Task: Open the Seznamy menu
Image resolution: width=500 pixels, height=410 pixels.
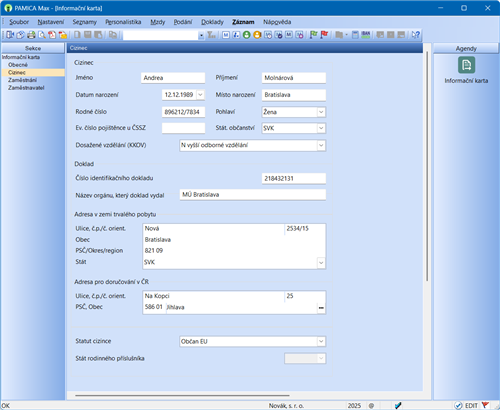Action: pyautogui.click(x=85, y=22)
